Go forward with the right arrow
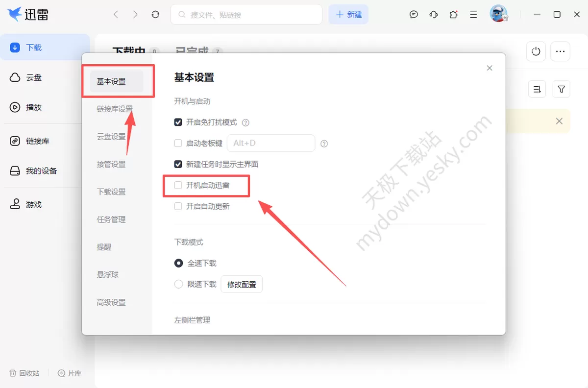588x388 pixels. (135, 15)
